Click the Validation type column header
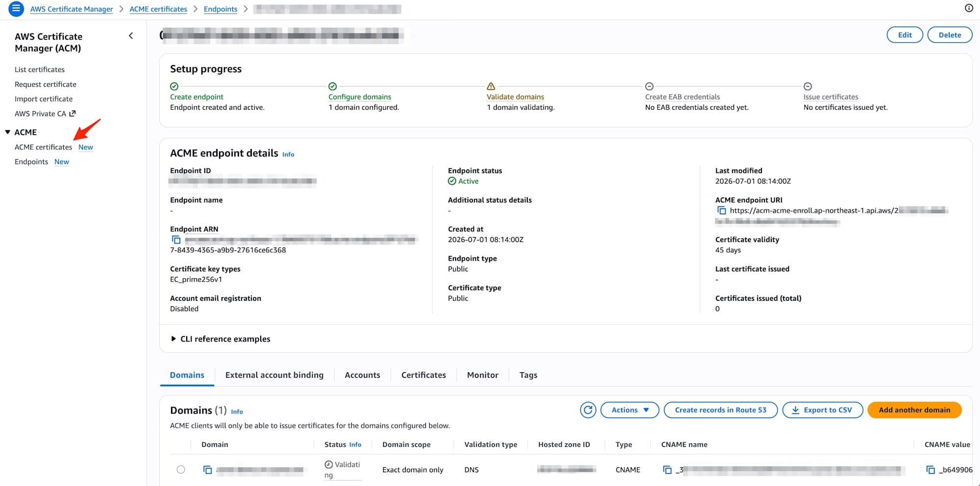The width and height of the screenshot is (980, 486). pos(490,444)
